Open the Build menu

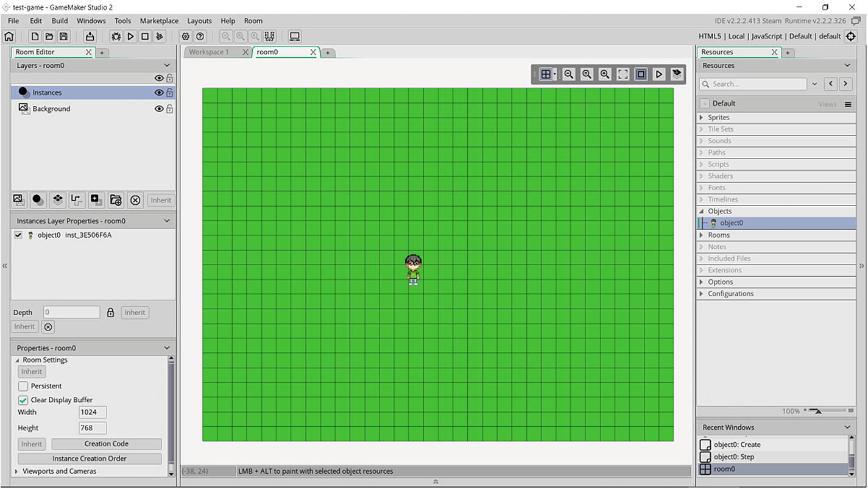coord(60,21)
